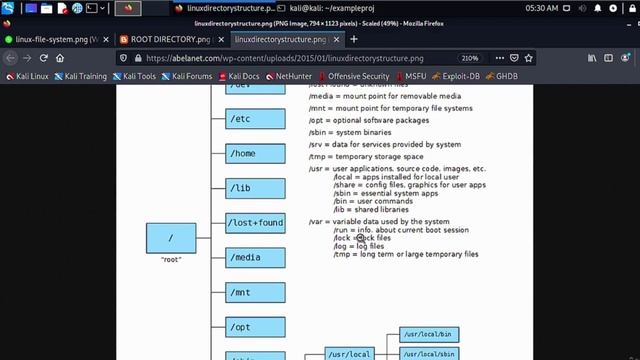Expand the terminal launcher dropdown arrow
Screen dimensions: 640x360
click(x=102, y=8)
